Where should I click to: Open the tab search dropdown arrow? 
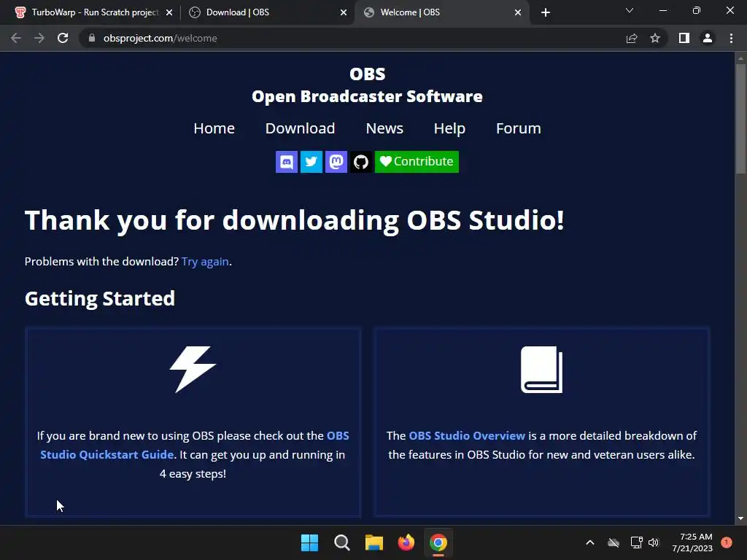click(630, 10)
